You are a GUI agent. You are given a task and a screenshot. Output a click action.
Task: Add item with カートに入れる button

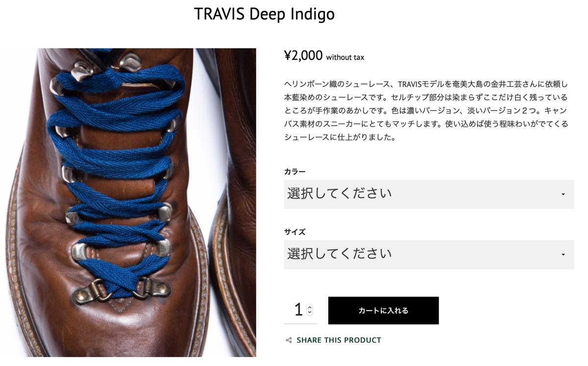(383, 311)
